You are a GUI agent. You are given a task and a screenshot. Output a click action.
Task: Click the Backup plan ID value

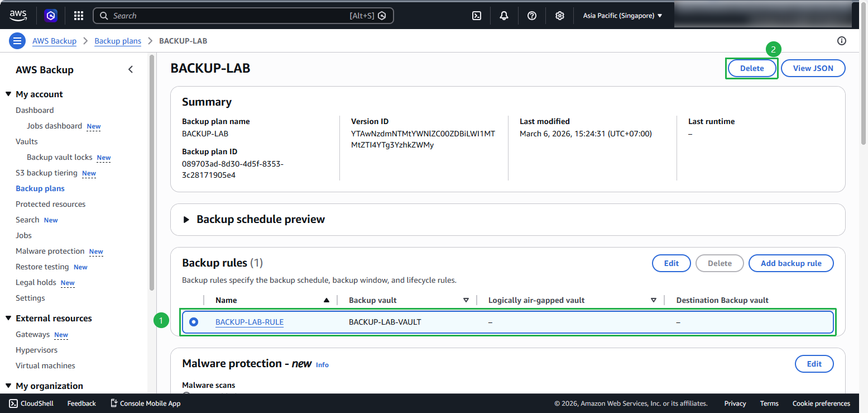(x=233, y=169)
